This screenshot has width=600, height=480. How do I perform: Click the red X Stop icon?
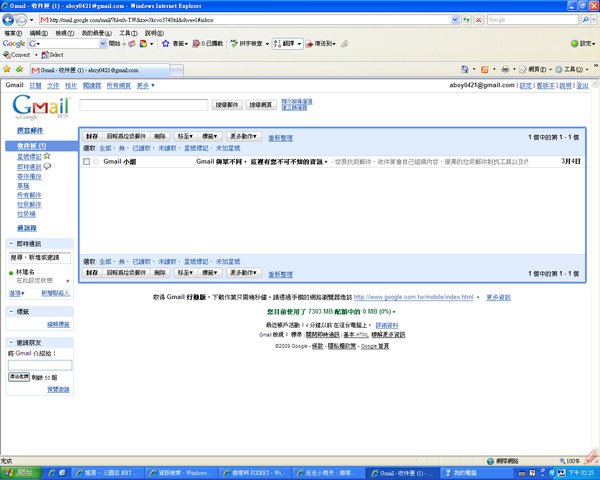pos(478,20)
